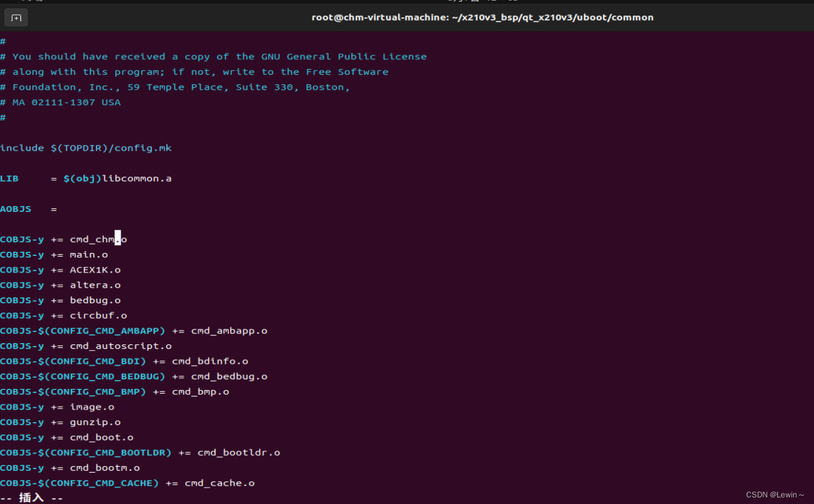The height and width of the screenshot is (504, 814).
Task: Click the terminal window title text
Action: tap(482, 18)
